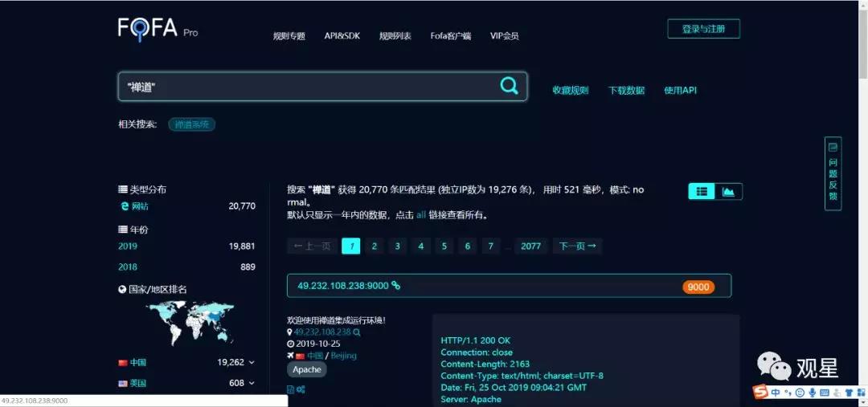The height and width of the screenshot is (407, 868).
Task: Open VIP会员 nav item
Action: coord(504,36)
